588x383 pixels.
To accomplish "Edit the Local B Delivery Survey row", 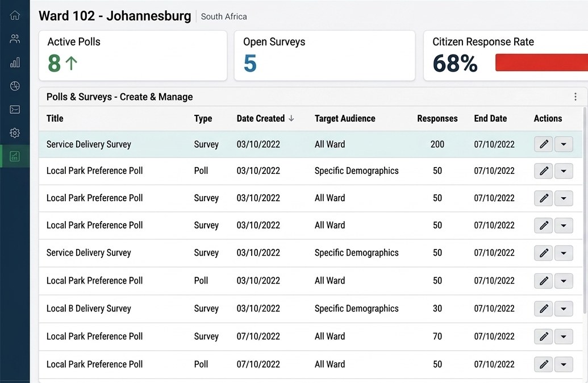I will click(x=543, y=309).
